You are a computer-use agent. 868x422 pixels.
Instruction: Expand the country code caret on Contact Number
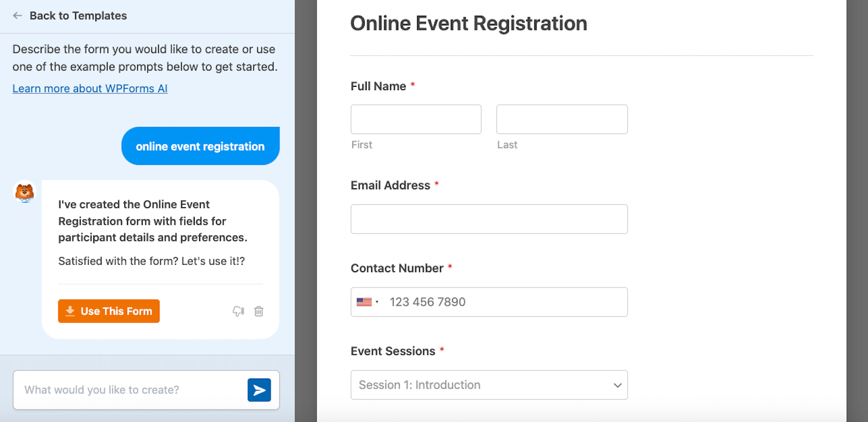coord(377,302)
